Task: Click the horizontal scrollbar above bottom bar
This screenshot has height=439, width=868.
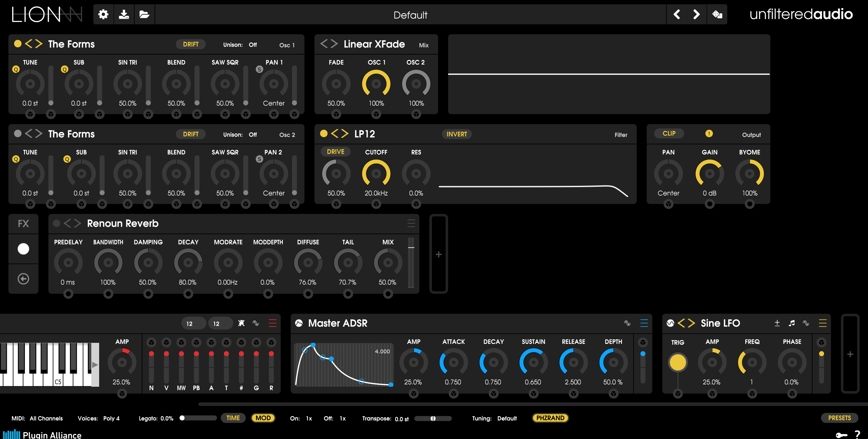Action: (533, 404)
